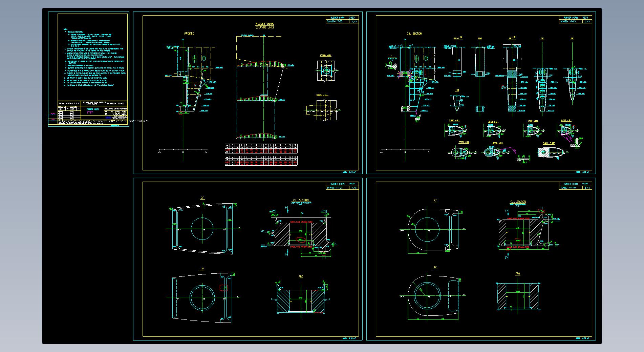This screenshot has height=352, width=644.
Task: Click the 'D' view label on sheet 5/5
Action: coord(435,268)
